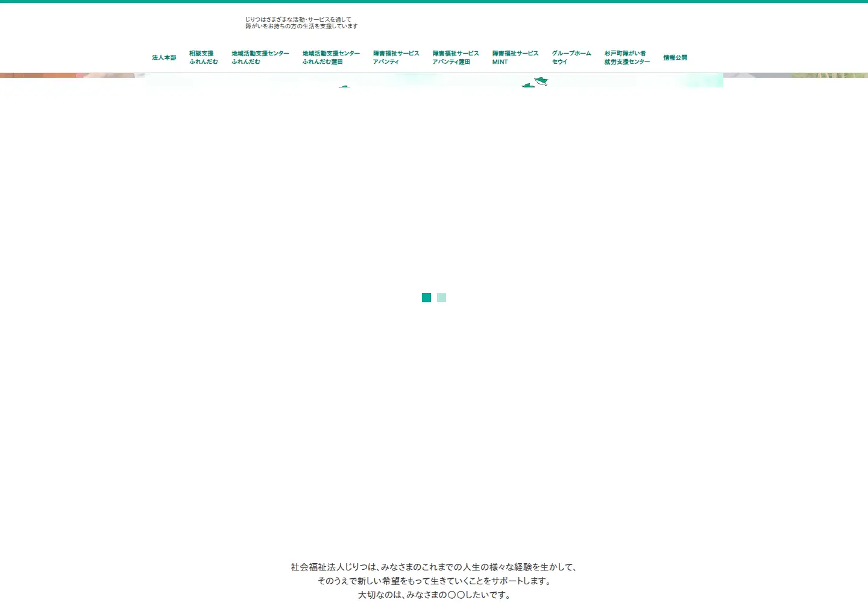Click text line 社会福祉法人じりつは、みなさまの
The width and height of the screenshot is (868, 603).
(x=434, y=567)
